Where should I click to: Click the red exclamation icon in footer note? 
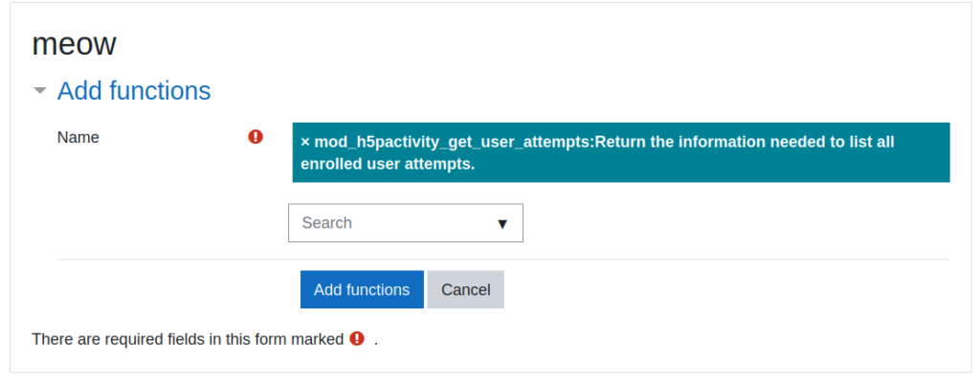pyautogui.click(x=357, y=338)
